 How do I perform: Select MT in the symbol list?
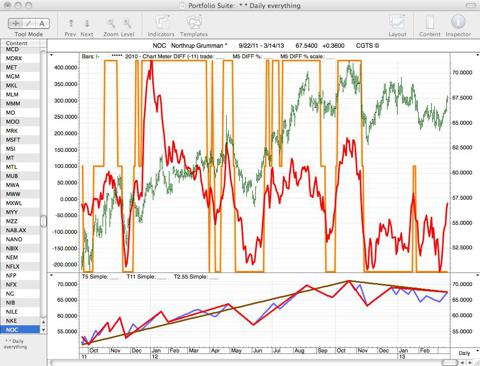pos(20,158)
